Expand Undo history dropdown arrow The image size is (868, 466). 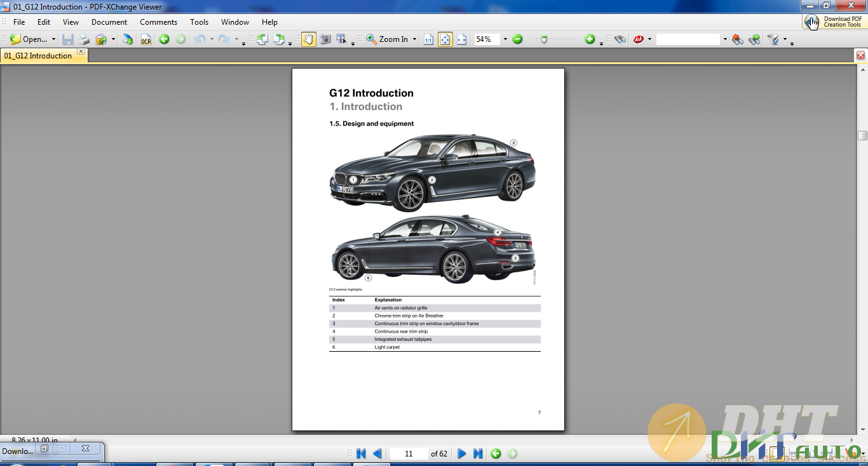point(212,39)
